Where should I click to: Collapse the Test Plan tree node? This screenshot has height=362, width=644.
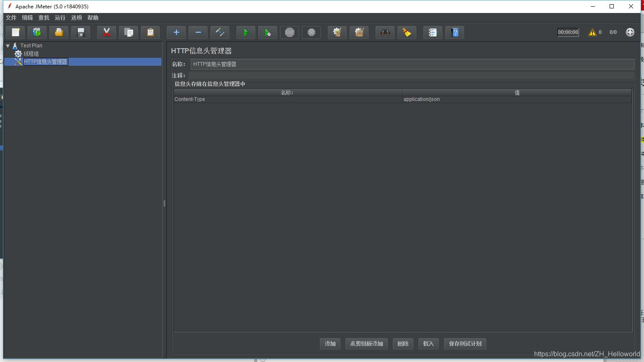click(8, 46)
